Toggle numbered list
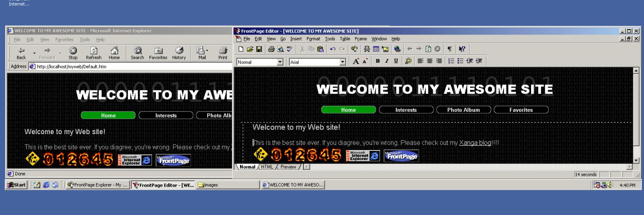The image size is (644, 215). tap(451, 61)
